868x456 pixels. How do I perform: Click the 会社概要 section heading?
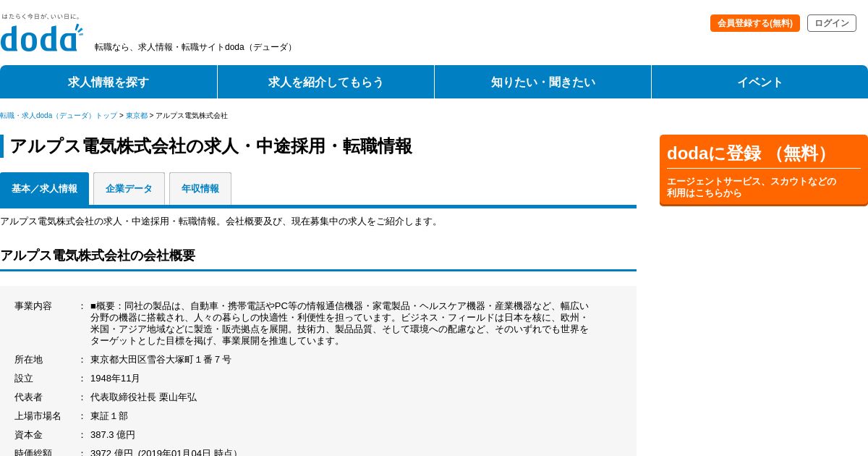click(x=98, y=256)
